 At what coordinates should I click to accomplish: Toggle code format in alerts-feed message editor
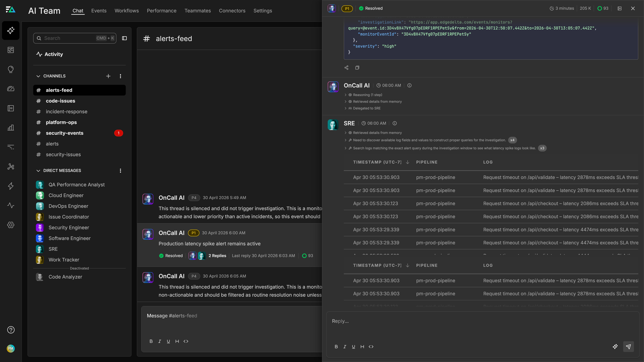[186, 341]
